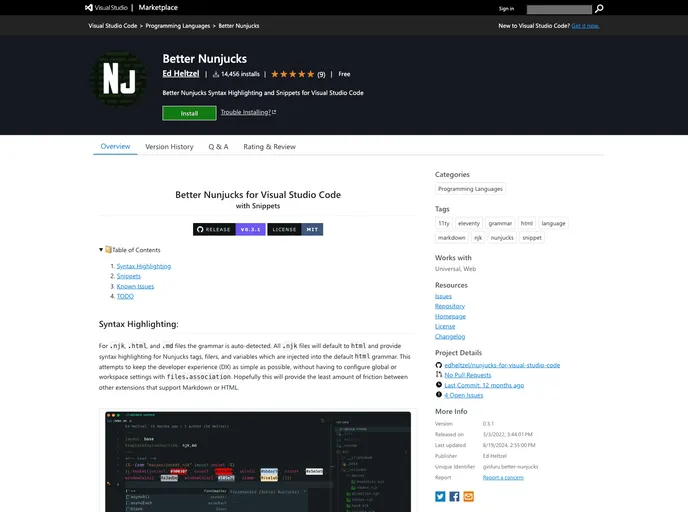The width and height of the screenshot is (688, 512).
Task: Open the Ed Heltzel publisher link
Action: [x=181, y=74]
